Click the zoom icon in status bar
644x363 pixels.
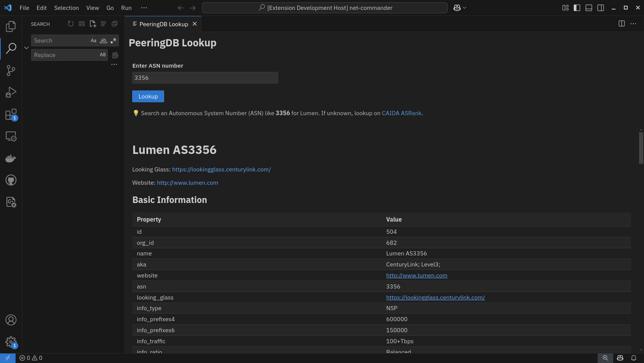pyautogui.click(x=605, y=358)
